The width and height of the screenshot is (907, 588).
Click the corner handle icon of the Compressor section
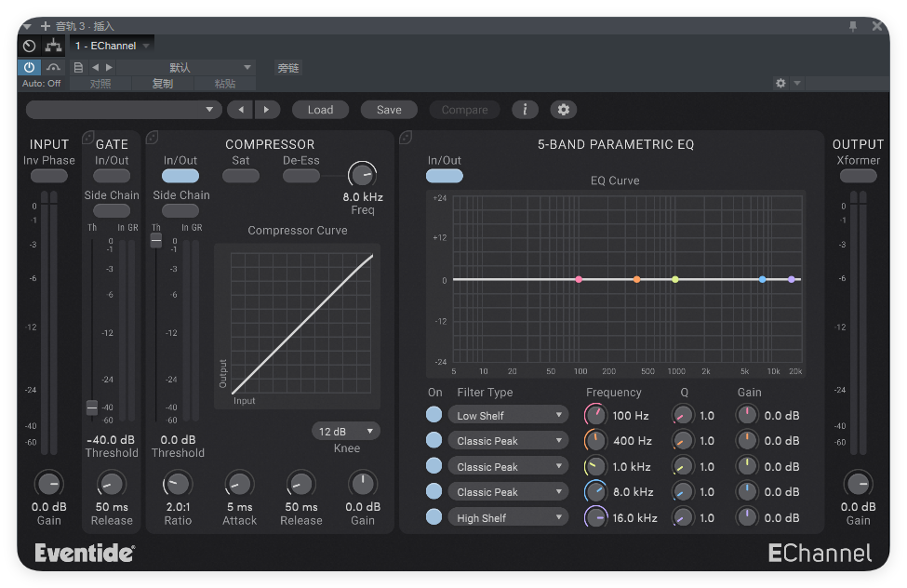click(153, 138)
